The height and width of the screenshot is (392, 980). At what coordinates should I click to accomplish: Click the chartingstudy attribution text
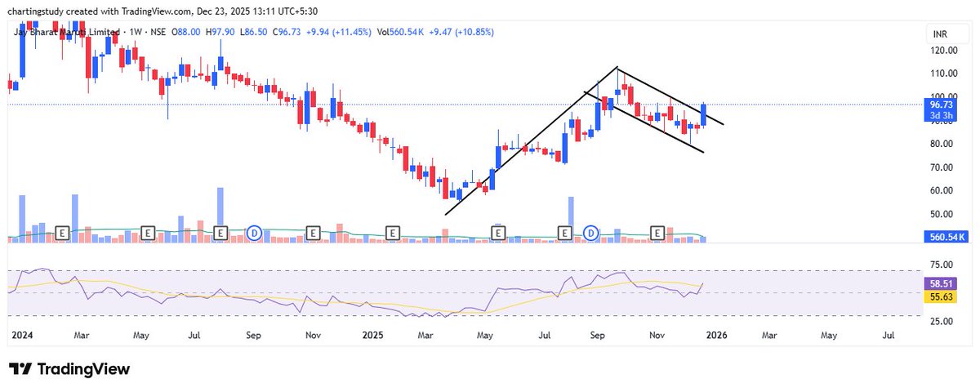pos(35,11)
